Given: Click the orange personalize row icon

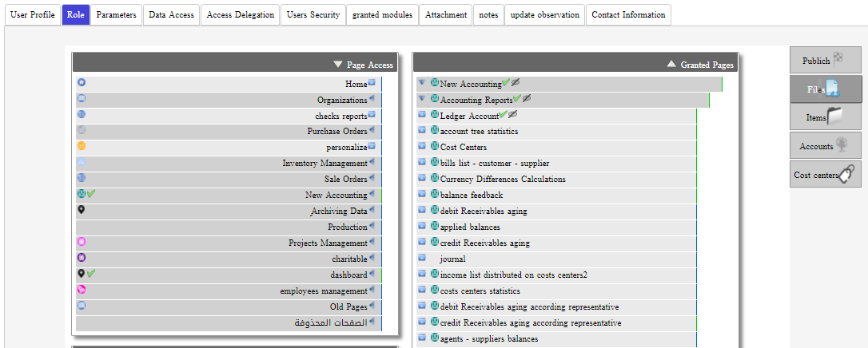Looking at the screenshot, I should [82, 147].
